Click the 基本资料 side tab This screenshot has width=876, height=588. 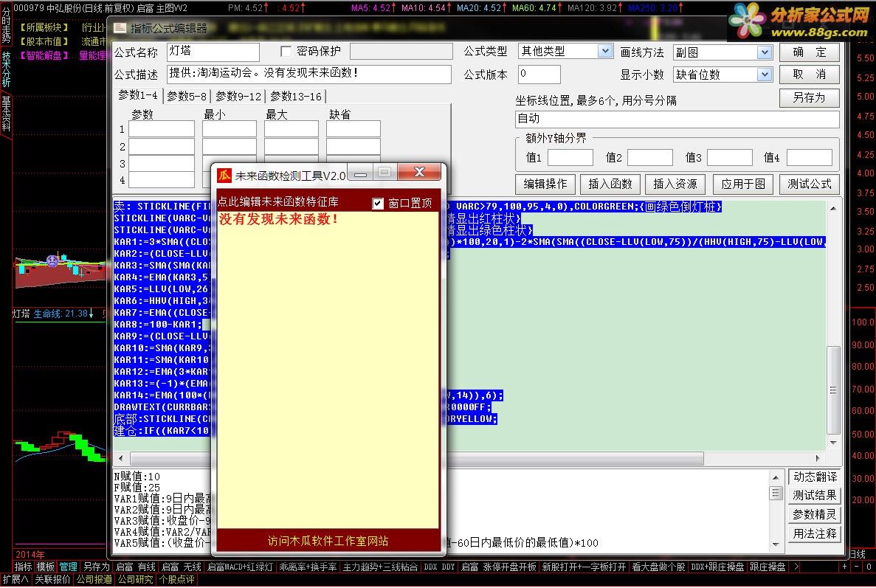[6, 114]
